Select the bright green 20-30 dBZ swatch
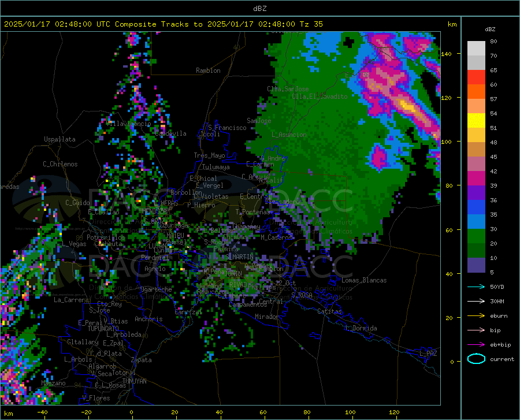Viewport: 520px width, 420px height. (476, 236)
